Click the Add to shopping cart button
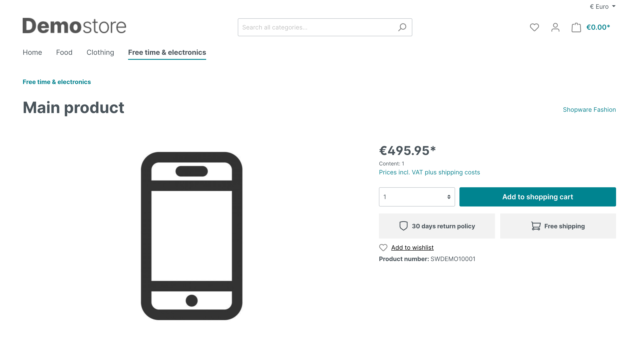The height and width of the screenshot is (344, 644). coord(538,196)
